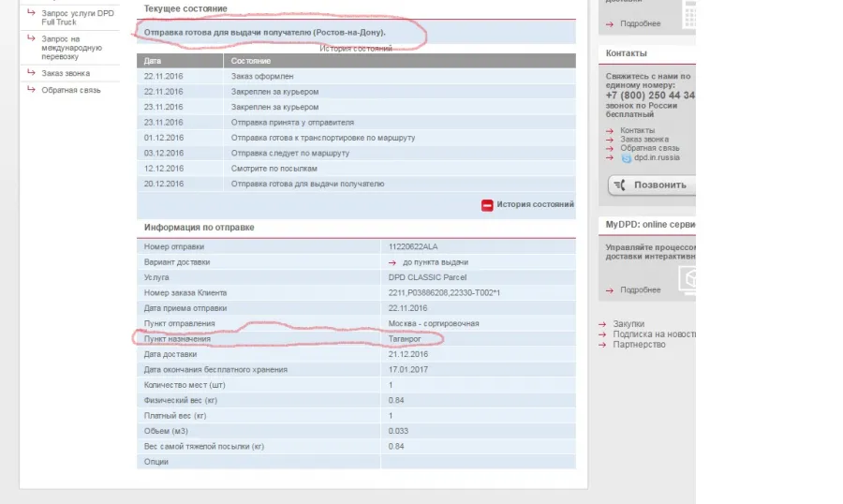This screenshot has width=843, height=504.
Task: Open Заказ звонка in left sidebar
Action: tap(66, 73)
